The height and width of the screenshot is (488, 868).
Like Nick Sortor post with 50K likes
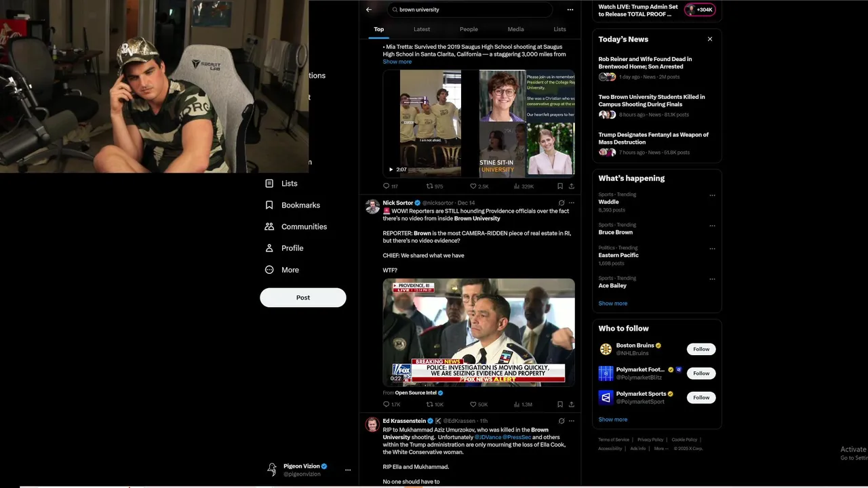[473, 405]
